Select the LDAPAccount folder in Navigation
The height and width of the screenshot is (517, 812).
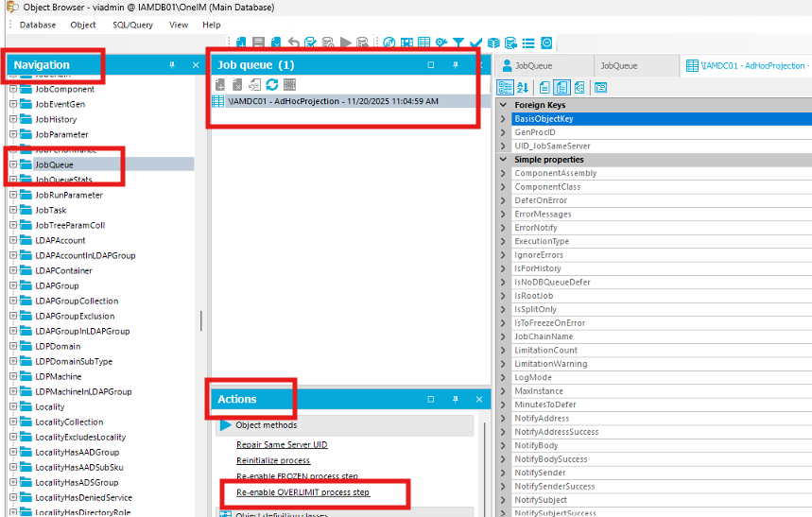tap(60, 240)
